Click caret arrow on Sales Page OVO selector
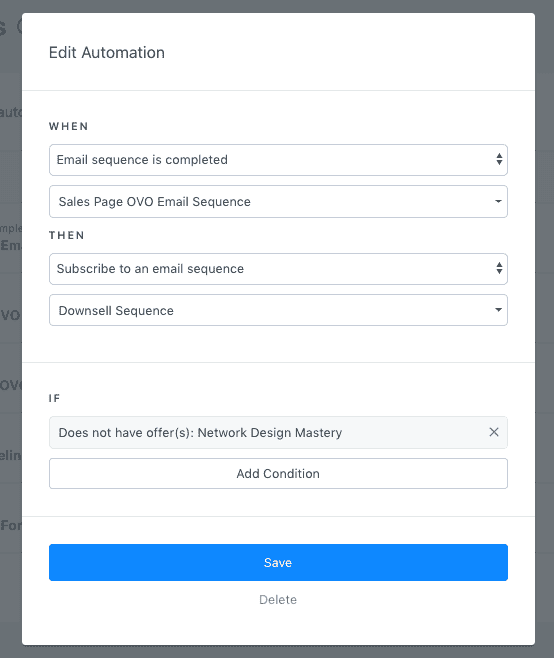Image resolution: width=554 pixels, height=658 pixels. [498, 201]
